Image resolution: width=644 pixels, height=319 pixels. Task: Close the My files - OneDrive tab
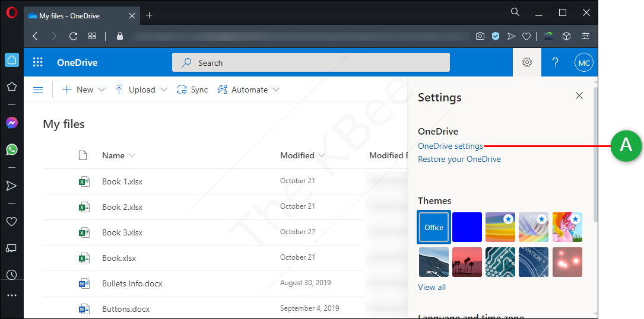[132, 15]
